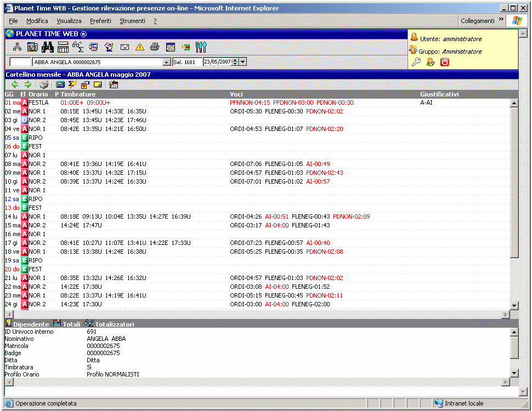Click the yellow schedule table icon

pyautogui.click(x=63, y=47)
